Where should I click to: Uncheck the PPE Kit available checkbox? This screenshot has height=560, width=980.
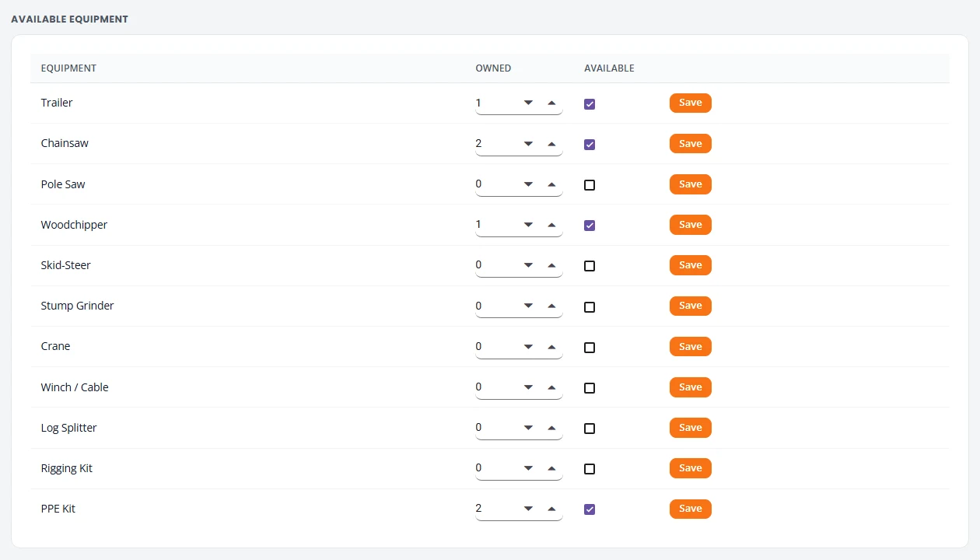(590, 509)
